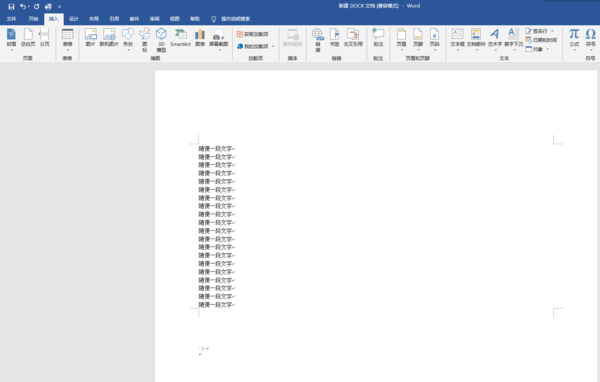Insert a chart using 图表 icon
The image size is (600, 382).
(x=200, y=38)
